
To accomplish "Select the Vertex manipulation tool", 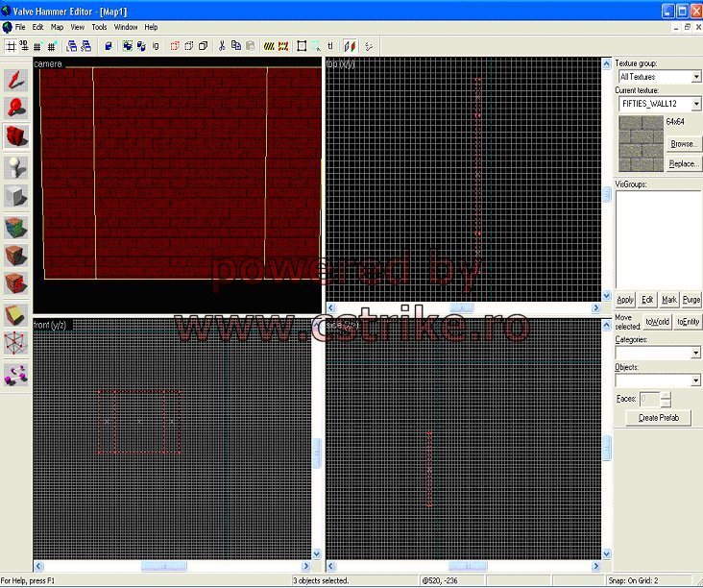I will point(15,342).
